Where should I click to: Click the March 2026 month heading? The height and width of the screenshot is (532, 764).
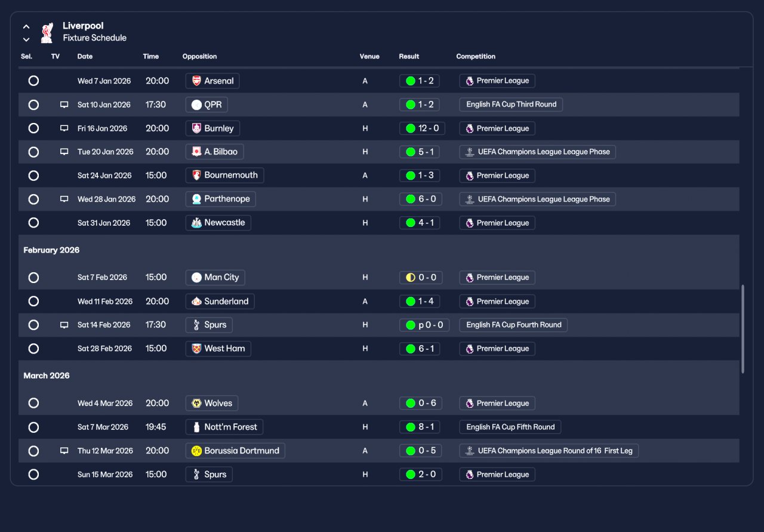(47, 376)
